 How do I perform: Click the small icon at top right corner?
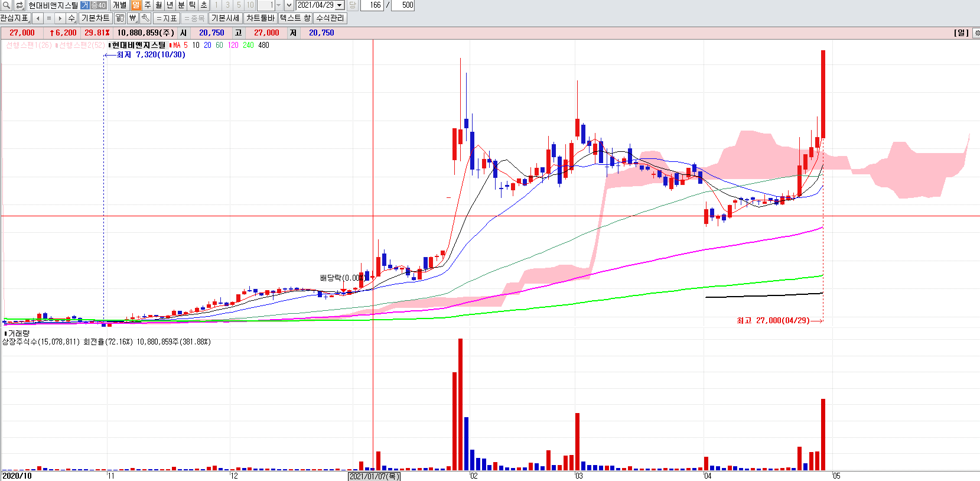[976, 33]
